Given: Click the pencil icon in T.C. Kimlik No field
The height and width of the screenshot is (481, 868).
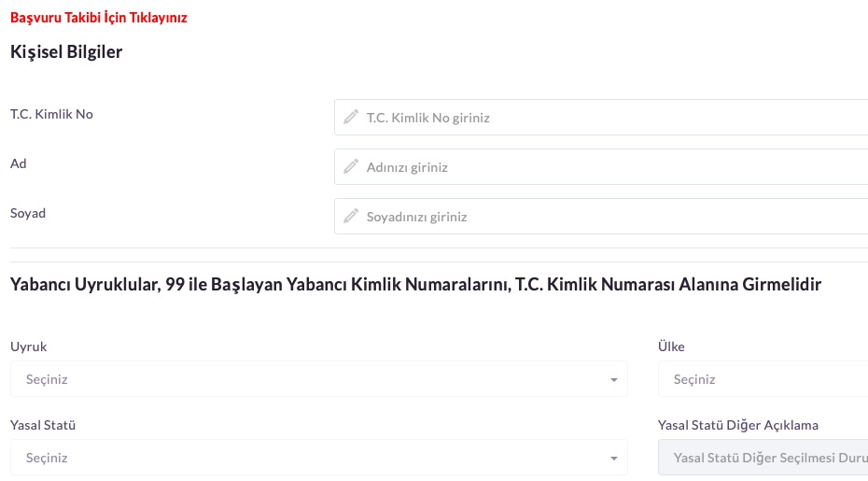Looking at the screenshot, I should tap(351, 118).
